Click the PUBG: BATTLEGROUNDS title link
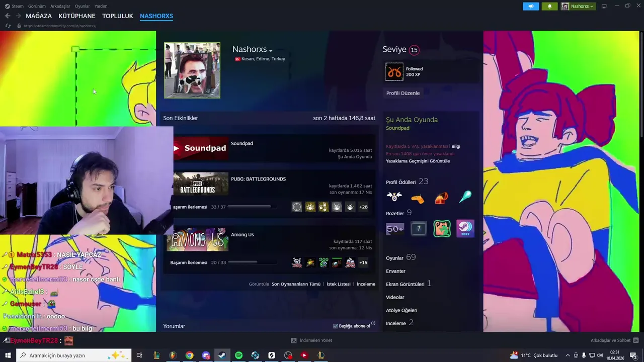644x362 pixels. tap(258, 179)
